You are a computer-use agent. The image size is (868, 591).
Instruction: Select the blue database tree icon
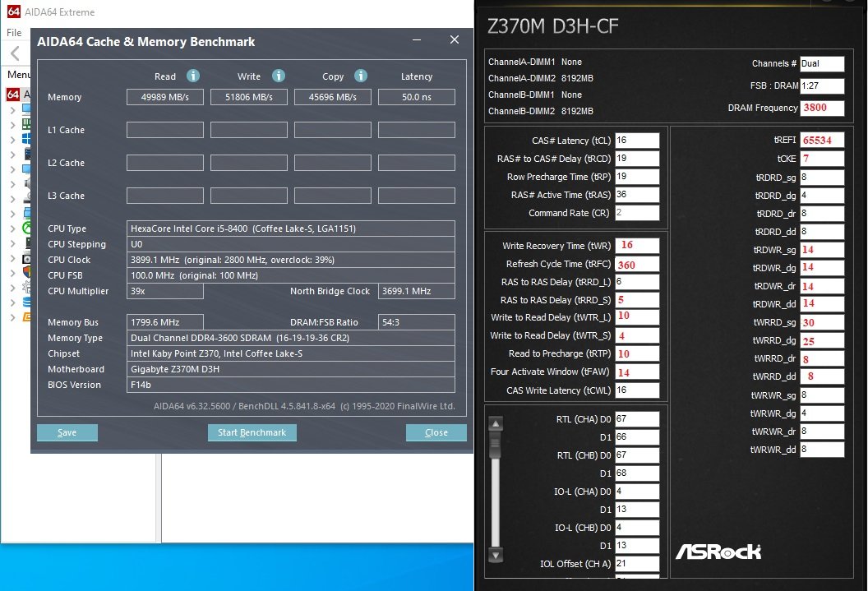26,302
